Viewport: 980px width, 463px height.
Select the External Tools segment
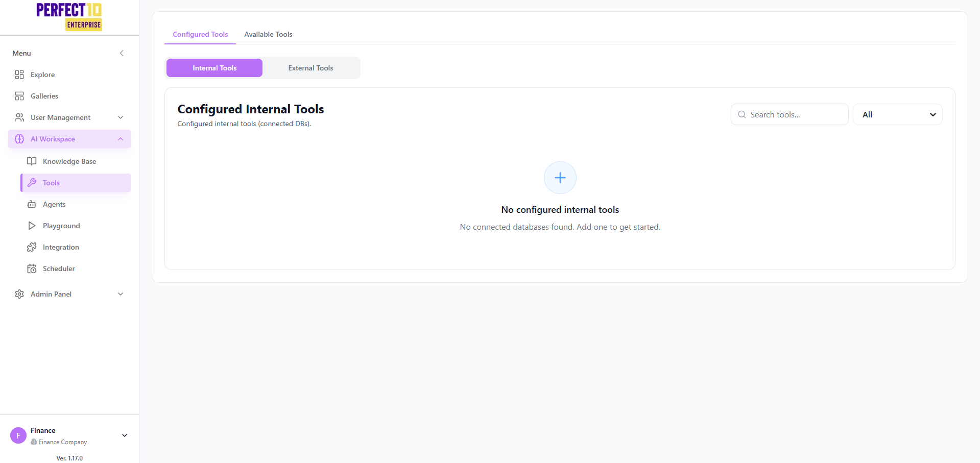(x=310, y=68)
